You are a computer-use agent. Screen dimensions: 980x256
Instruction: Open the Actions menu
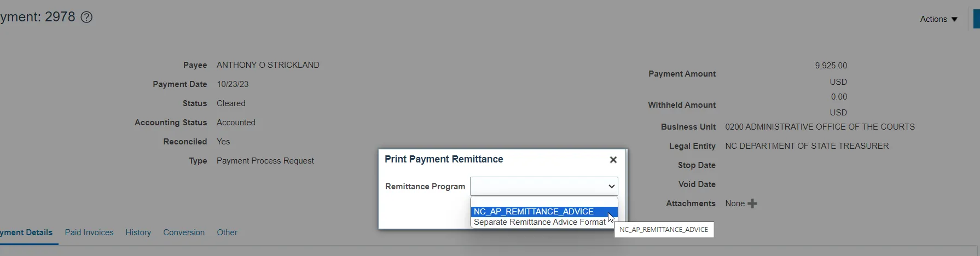(938, 19)
